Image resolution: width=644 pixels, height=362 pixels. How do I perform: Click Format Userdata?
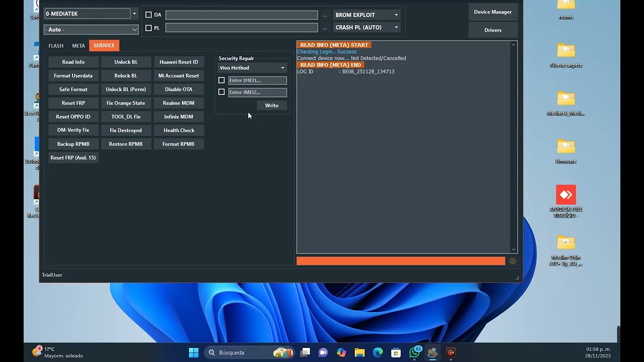pos(73,75)
